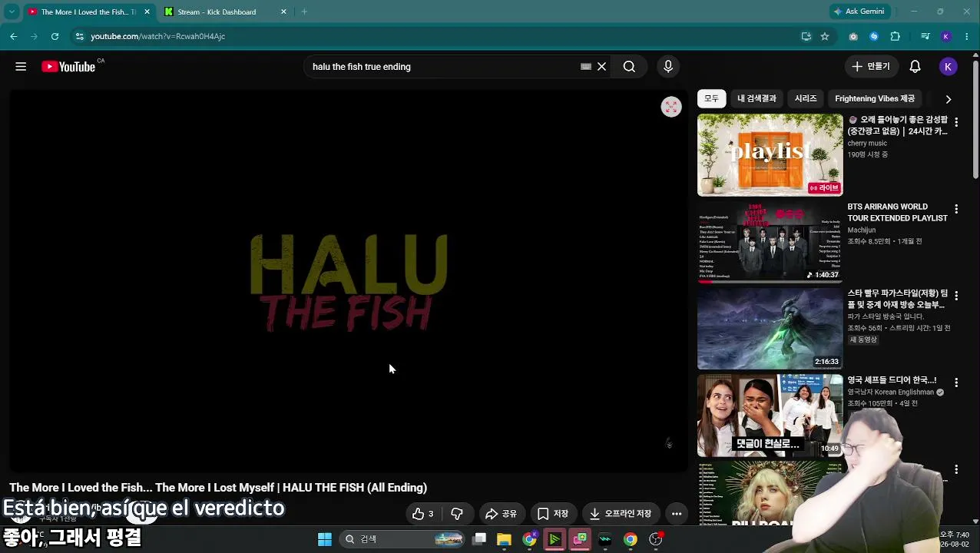Reload the YouTube page

pyautogui.click(x=55, y=36)
